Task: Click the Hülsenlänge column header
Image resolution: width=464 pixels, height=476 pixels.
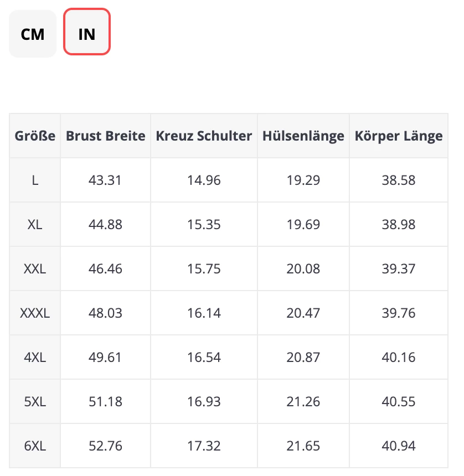Action: click(303, 136)
